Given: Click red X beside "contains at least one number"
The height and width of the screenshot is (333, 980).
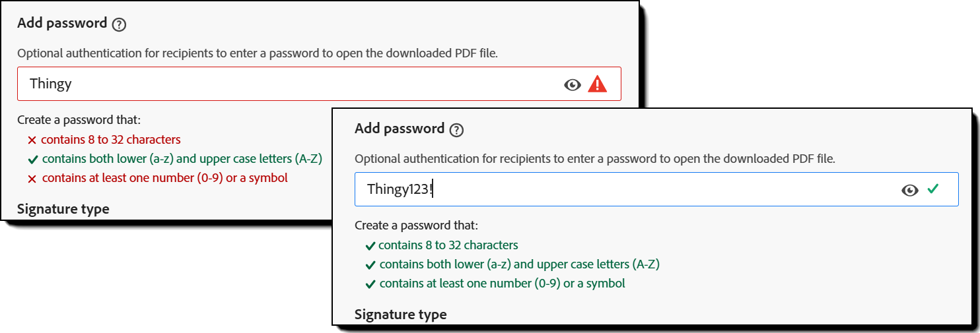Looking at the screenshot, I should pos(32,179).
